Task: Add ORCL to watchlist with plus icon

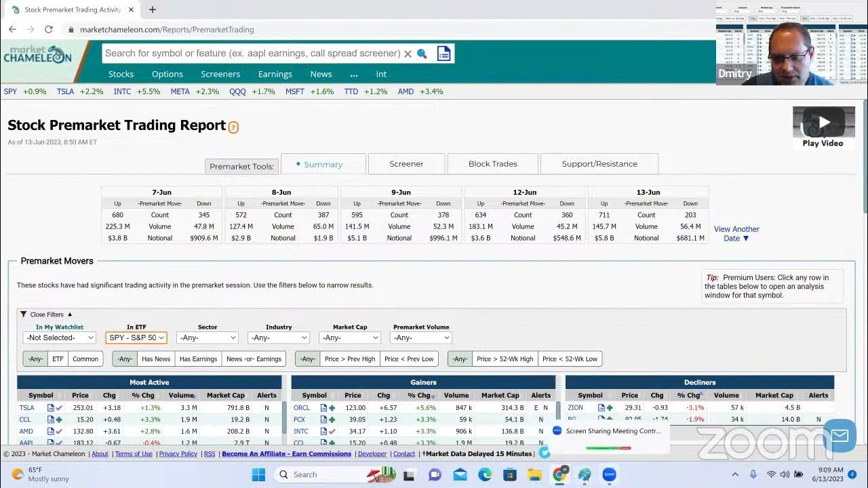Action: coord(332,408)
